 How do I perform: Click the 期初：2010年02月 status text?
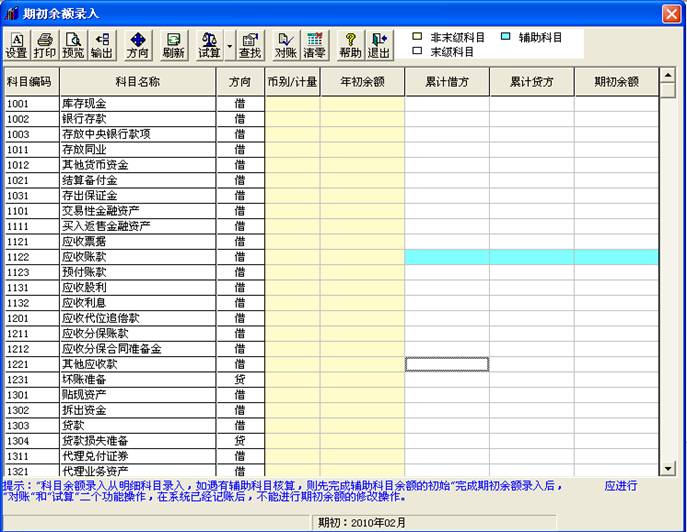click(x=362, y=523)
